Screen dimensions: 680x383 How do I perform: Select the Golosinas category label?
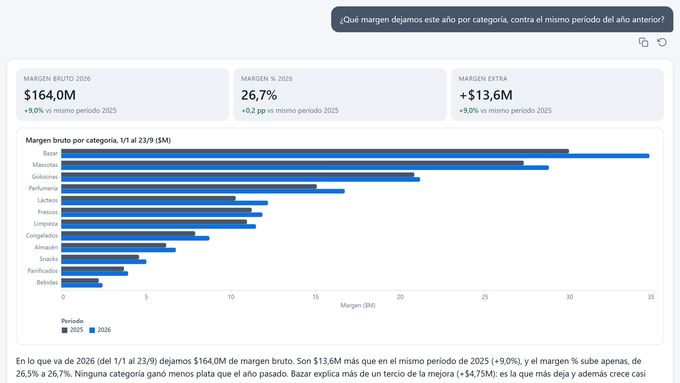click(x=45, y=177)
